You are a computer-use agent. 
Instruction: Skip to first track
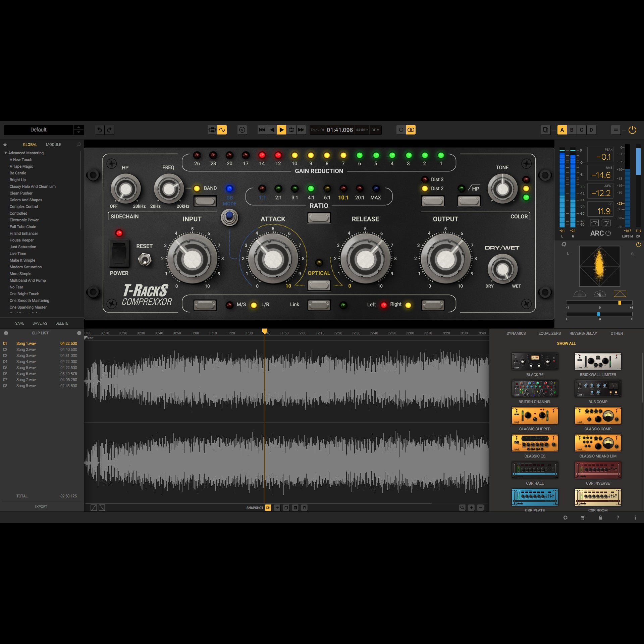tap(262, 130)
